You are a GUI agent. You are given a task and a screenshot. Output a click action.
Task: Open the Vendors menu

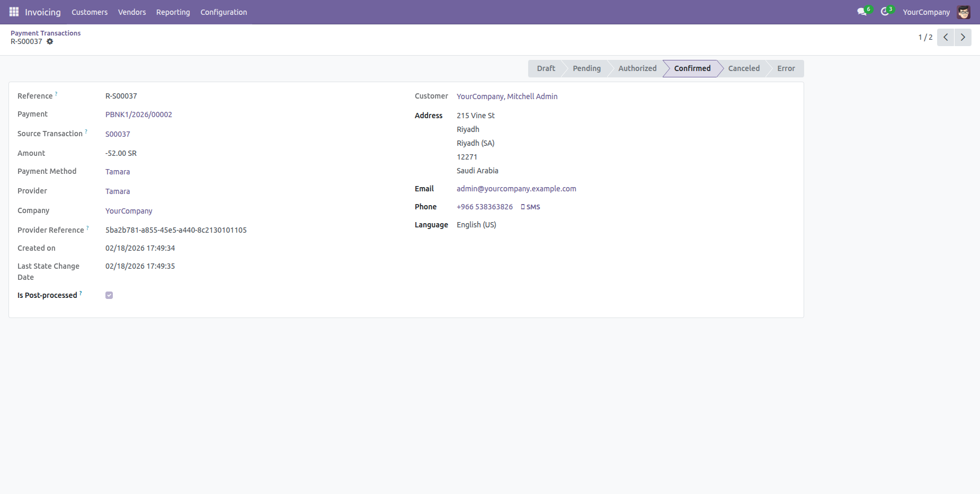132,12
